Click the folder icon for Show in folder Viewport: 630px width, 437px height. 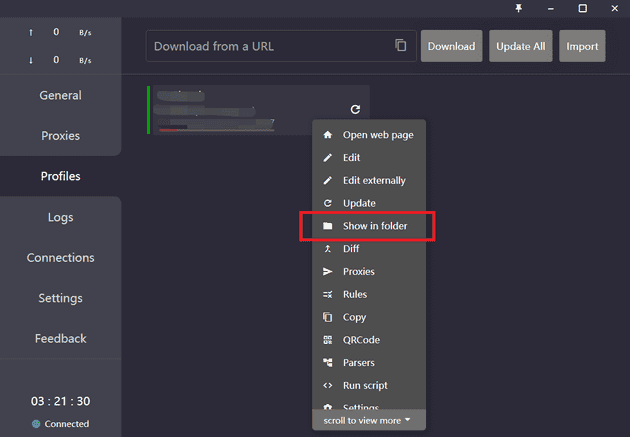point(327,227)
